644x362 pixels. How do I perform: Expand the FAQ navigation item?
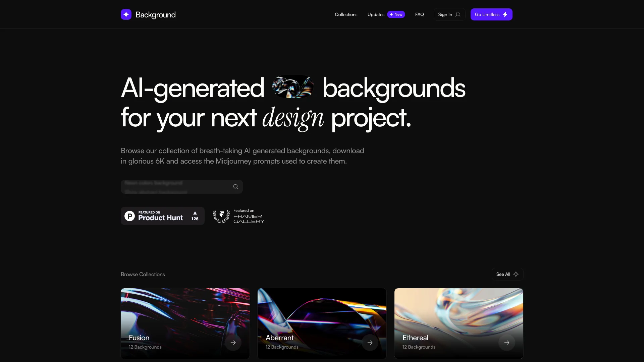point(419,14)
